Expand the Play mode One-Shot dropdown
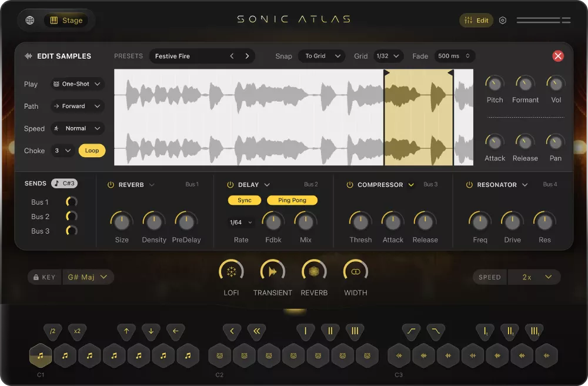 (x=77, y=84)
